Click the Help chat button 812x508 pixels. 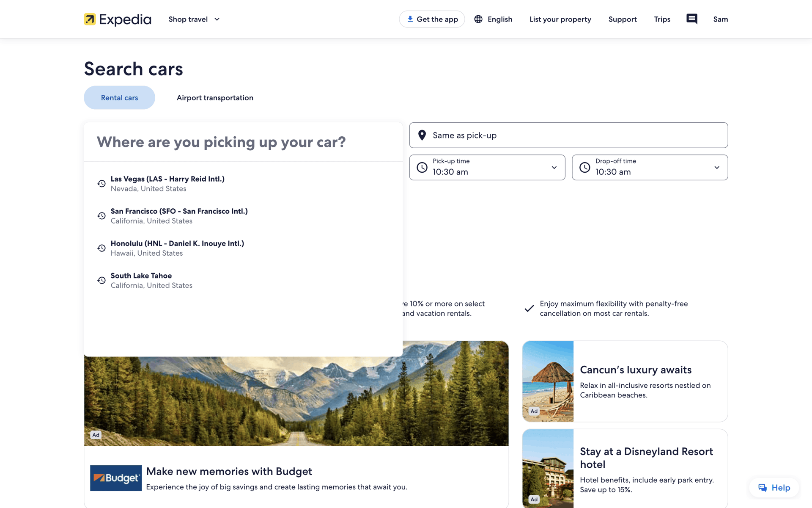click(x=774, y=488)
